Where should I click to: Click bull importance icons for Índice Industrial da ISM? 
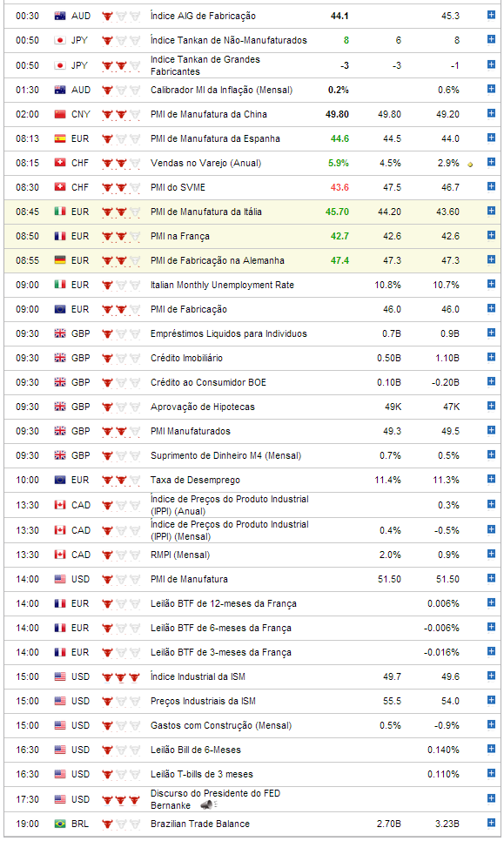click(x=121, y=676)
